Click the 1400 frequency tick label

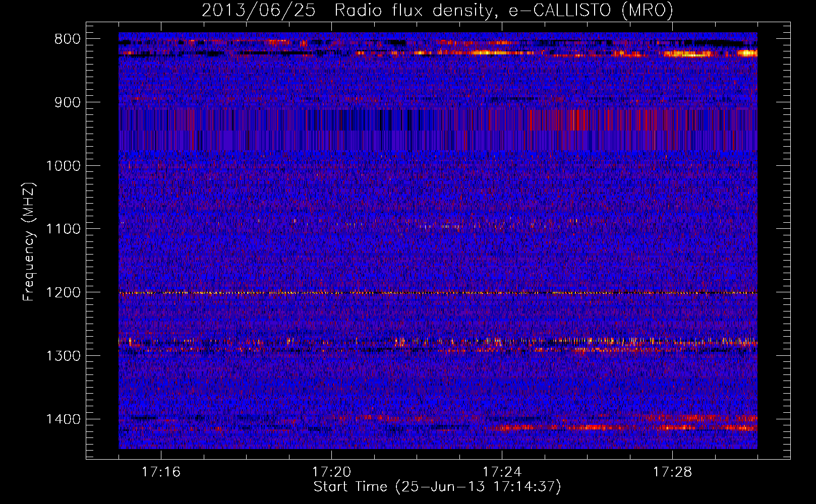pos(63,419)
